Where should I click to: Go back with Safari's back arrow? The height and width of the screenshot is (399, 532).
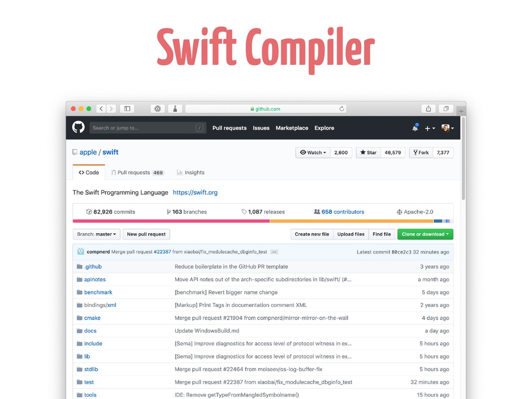tap(101, 109)
